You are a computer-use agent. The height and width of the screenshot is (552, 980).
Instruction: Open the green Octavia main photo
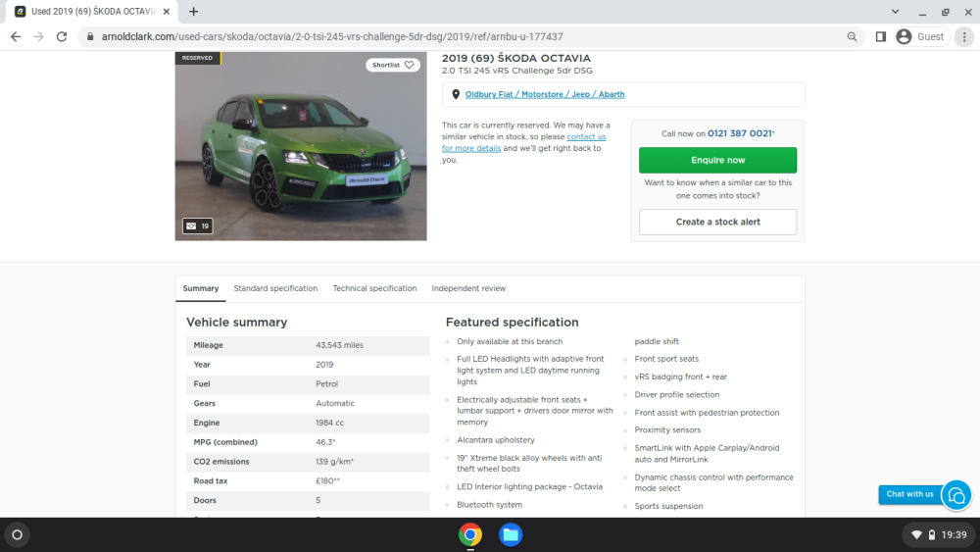pyautogui.click(x=301, y=146)
